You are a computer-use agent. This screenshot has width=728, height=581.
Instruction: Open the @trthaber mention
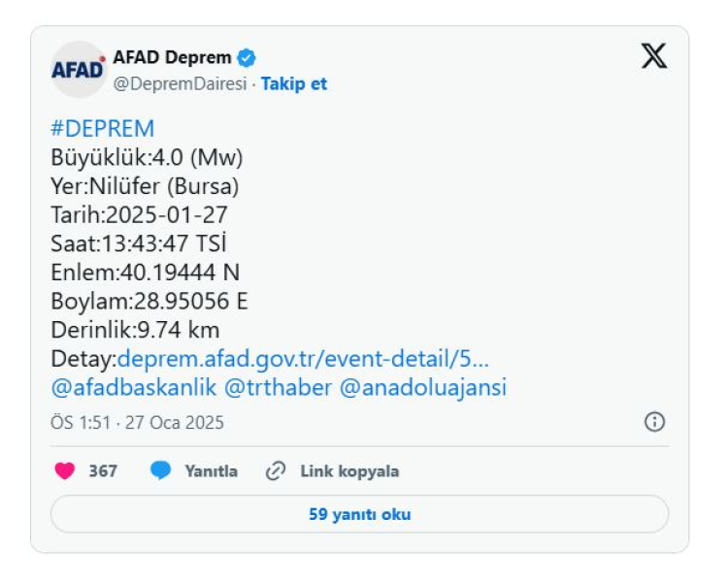click(x=279, y=387)
